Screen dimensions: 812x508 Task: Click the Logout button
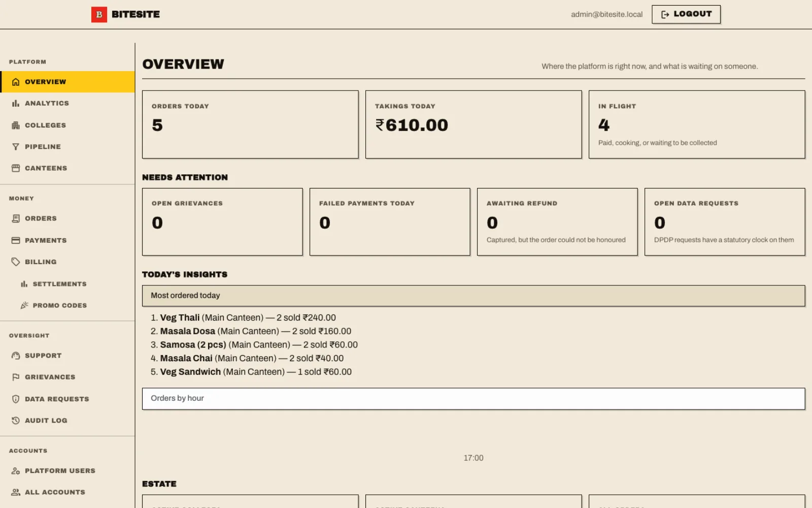click(x=686, y=14)
